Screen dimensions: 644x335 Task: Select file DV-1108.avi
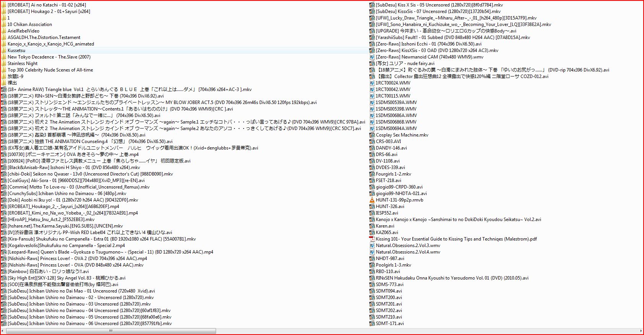click(x=387, y=161)
